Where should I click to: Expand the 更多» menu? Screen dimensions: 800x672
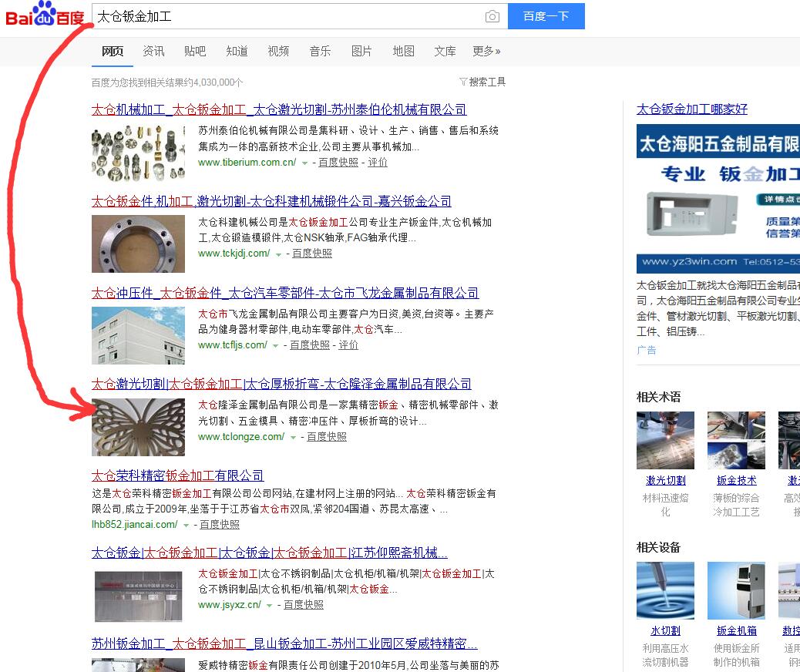[486, 51]
